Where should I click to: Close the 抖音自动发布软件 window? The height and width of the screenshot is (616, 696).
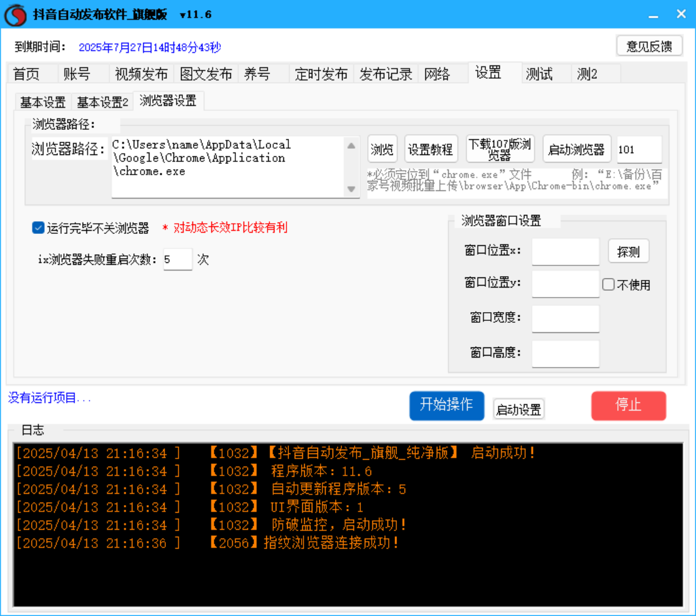point(681,15)
